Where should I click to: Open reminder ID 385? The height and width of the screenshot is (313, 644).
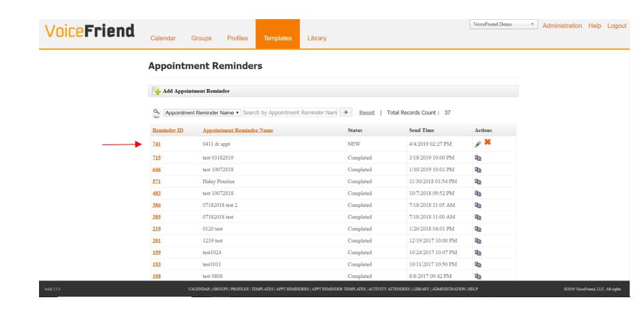click(157, 217)
